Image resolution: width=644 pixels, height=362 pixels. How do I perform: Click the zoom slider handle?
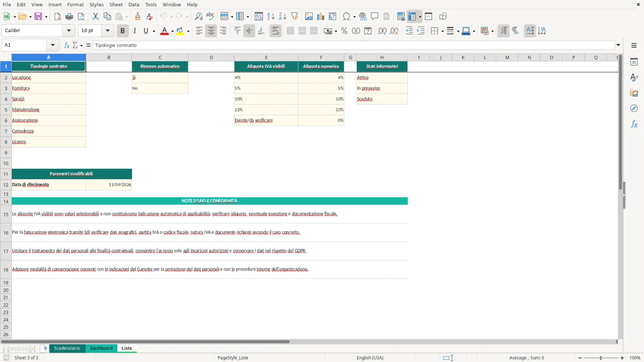(601, 358)
